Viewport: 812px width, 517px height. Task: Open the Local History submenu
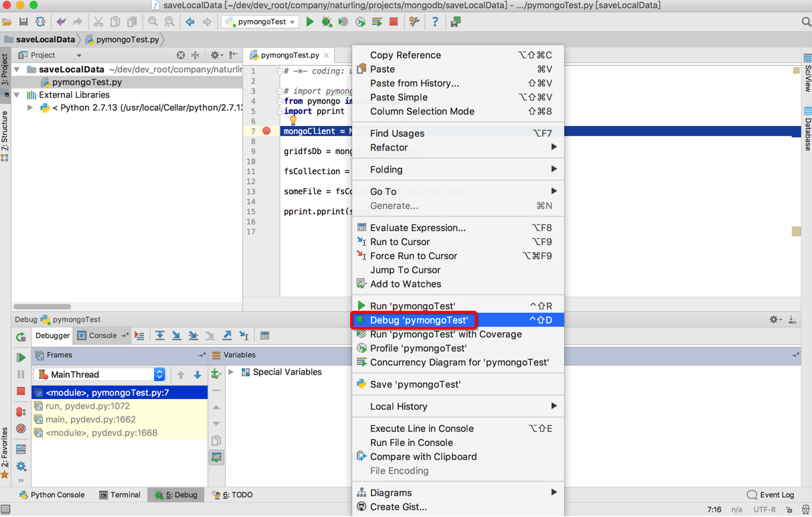458,407
